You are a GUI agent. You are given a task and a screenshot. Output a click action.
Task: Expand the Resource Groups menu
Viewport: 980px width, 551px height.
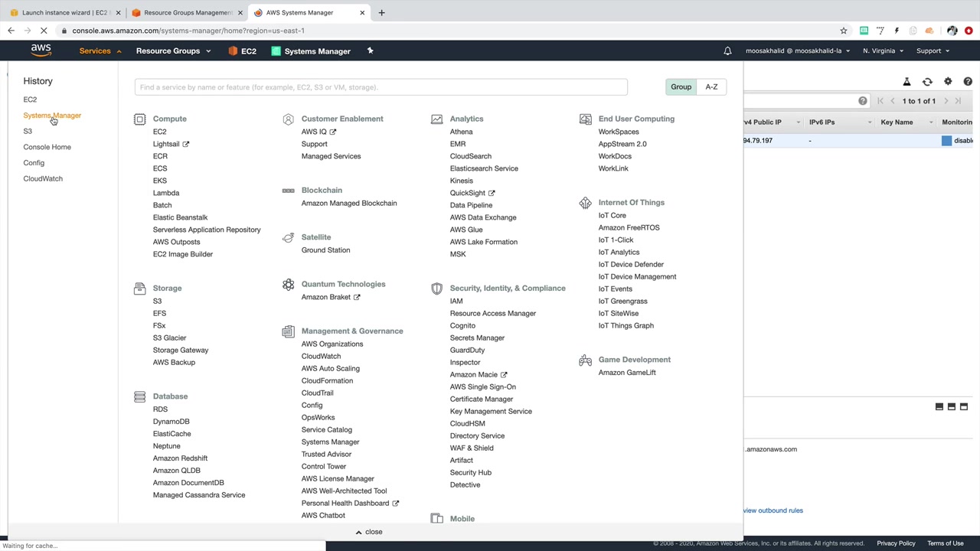tap(173, 51)
